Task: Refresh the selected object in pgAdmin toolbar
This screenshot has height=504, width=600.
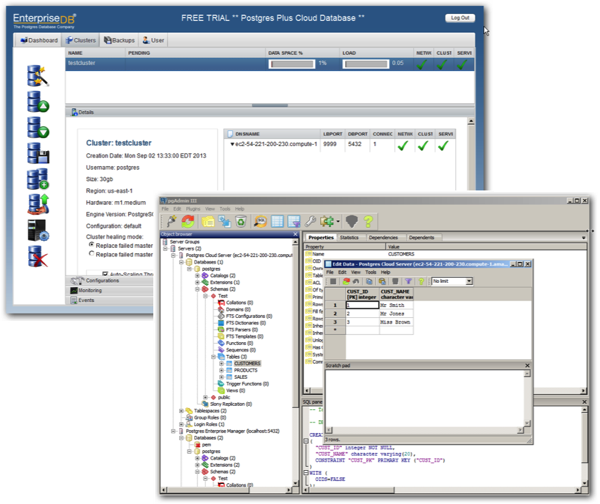Action: 188,221
